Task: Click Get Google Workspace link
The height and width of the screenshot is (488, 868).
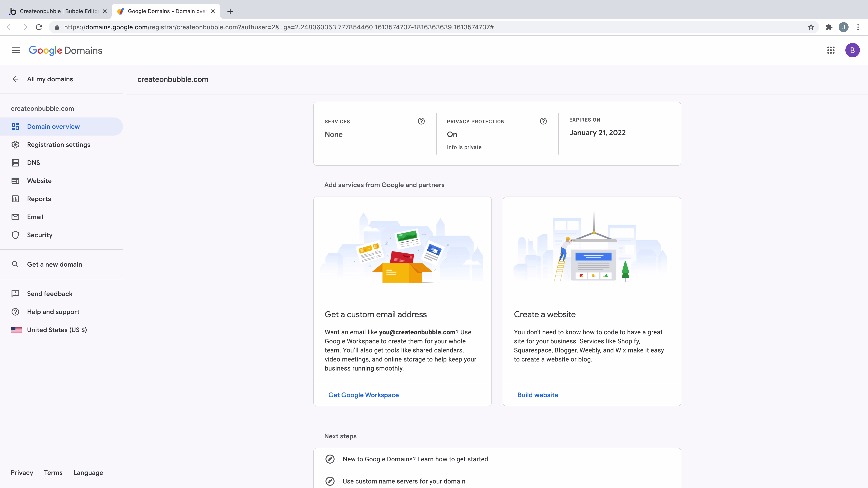Action: coord(363,395)
